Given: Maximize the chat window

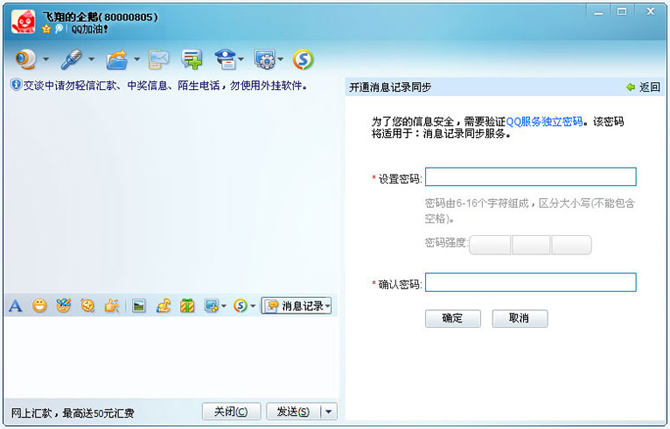Looking at the screenshot, I should (x=622, y=12).
